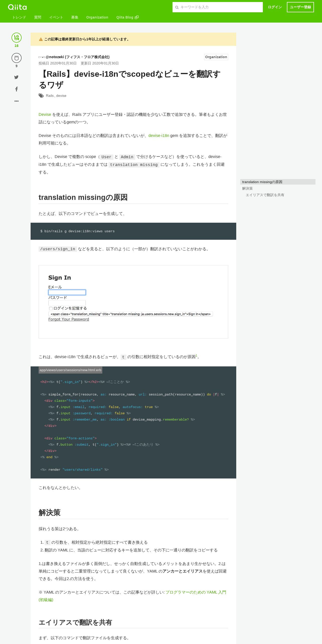
Task: Open the イベント menu item
Action: 56,17
